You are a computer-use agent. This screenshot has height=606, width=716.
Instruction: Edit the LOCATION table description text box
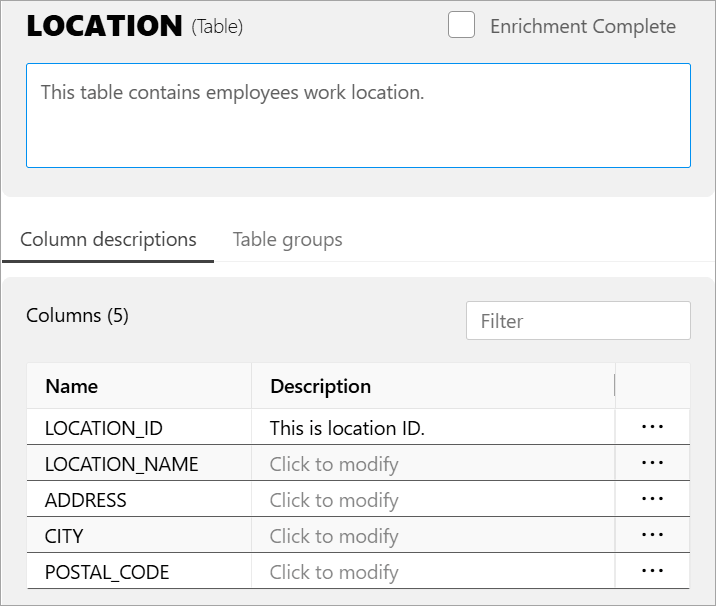(x=358, y=115)
